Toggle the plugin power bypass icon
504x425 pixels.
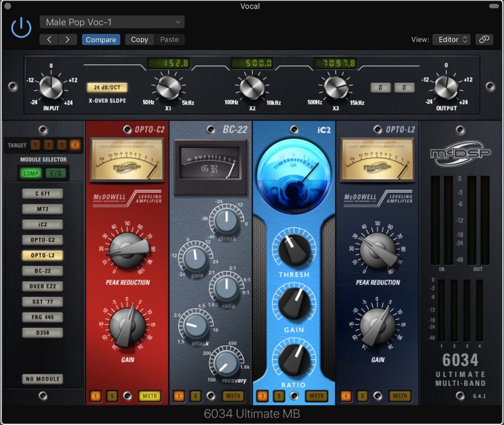coord(21,28)
